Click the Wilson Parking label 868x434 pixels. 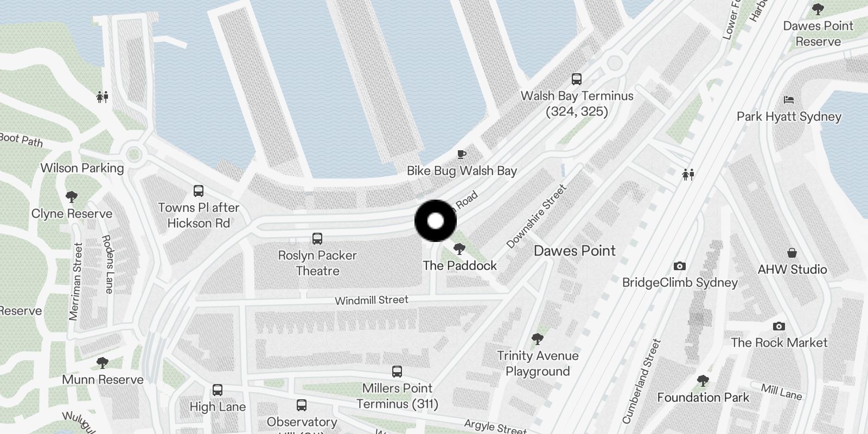tap(82, 168)
